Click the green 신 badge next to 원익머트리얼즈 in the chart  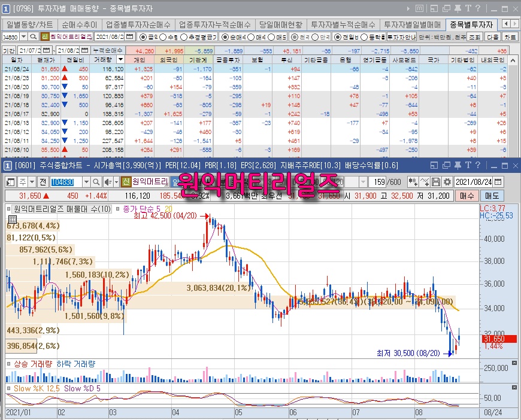[126, 182]
